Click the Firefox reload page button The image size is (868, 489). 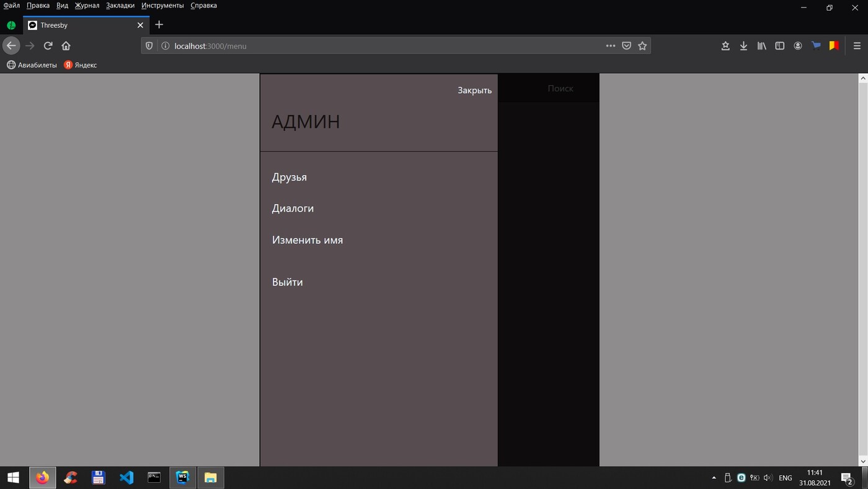48,46
